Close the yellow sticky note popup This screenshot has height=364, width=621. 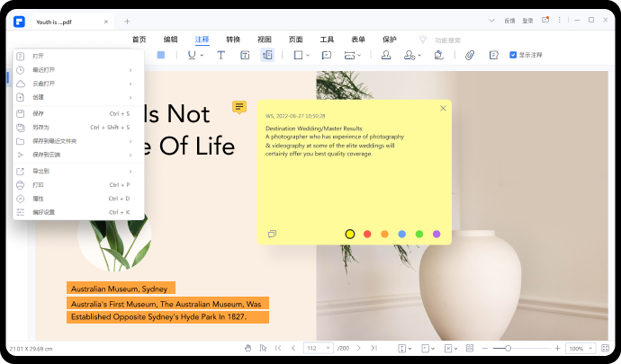pos(443,109)
